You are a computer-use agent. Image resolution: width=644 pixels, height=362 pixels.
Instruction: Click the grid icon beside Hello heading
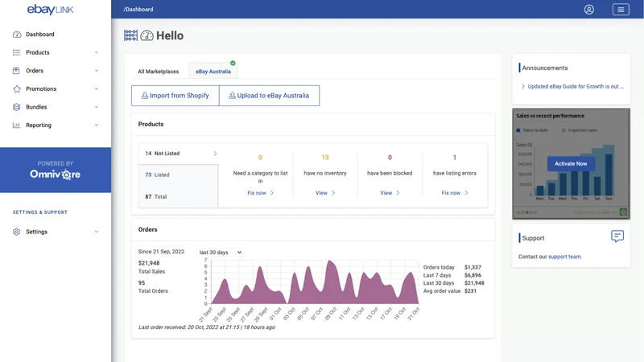click(130, 35)
